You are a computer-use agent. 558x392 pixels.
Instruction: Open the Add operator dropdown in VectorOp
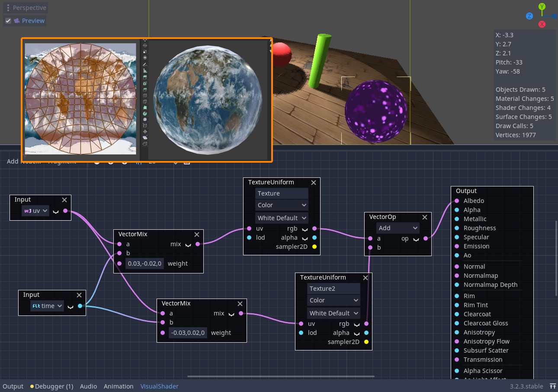(x=398, y=228)
